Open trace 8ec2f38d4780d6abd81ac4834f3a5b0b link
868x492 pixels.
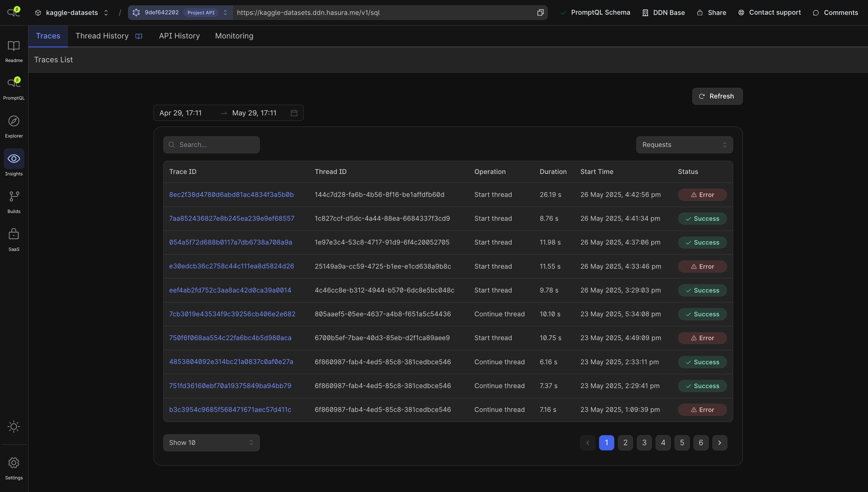[x=231, y=195]
